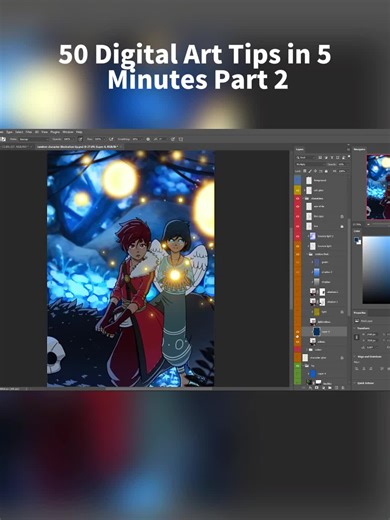Select the Color panel tab
Screen dimensions: 390x520
coord(357,231)
